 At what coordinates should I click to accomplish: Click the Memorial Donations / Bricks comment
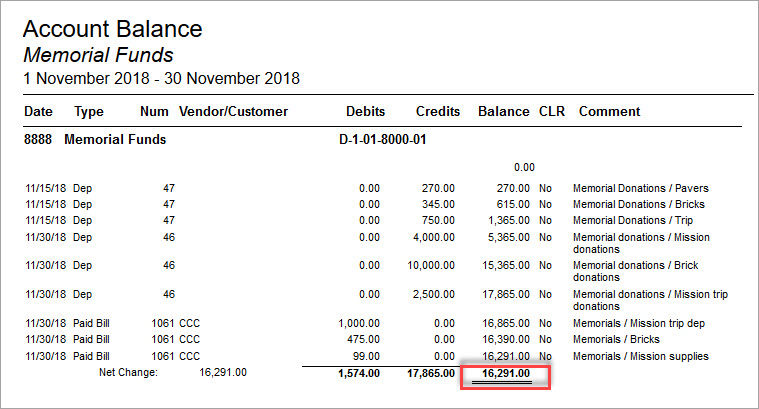[638, 204]
